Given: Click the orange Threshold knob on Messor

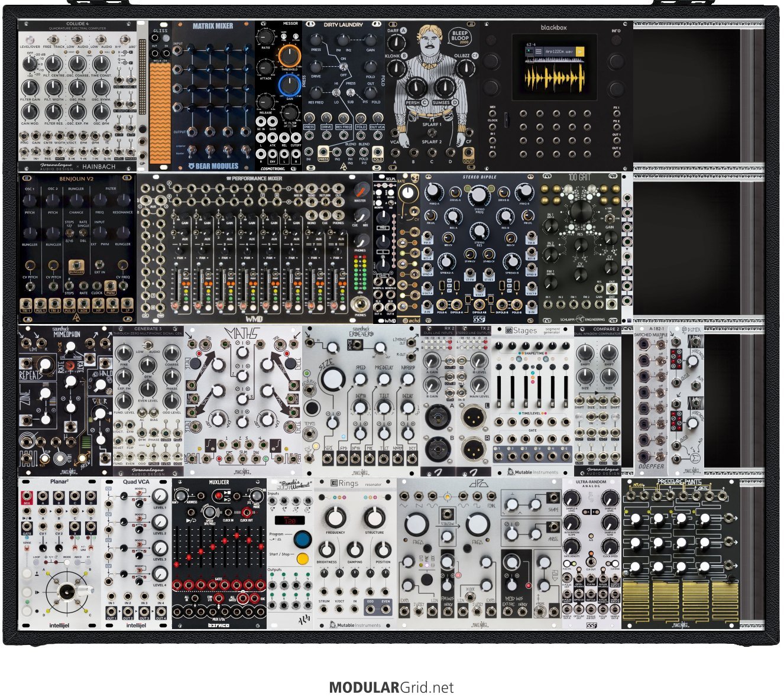Looking at the screenshot, I should tap(289, 56).
